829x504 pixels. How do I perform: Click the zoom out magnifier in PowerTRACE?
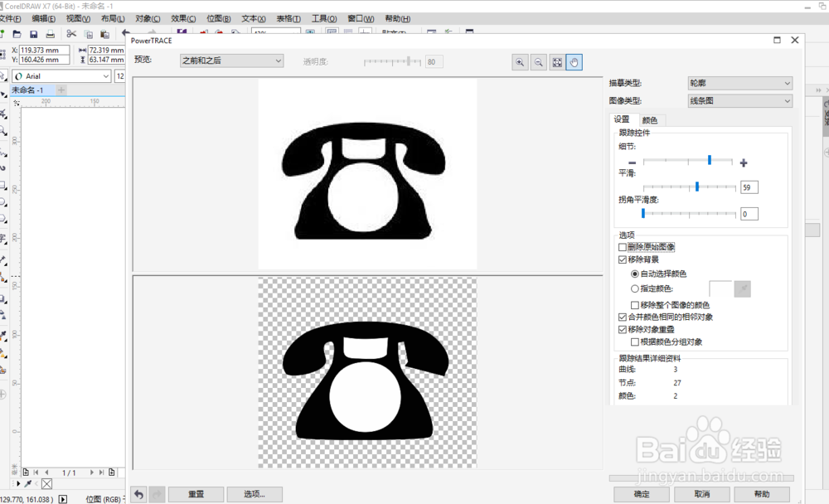(538, 62)
